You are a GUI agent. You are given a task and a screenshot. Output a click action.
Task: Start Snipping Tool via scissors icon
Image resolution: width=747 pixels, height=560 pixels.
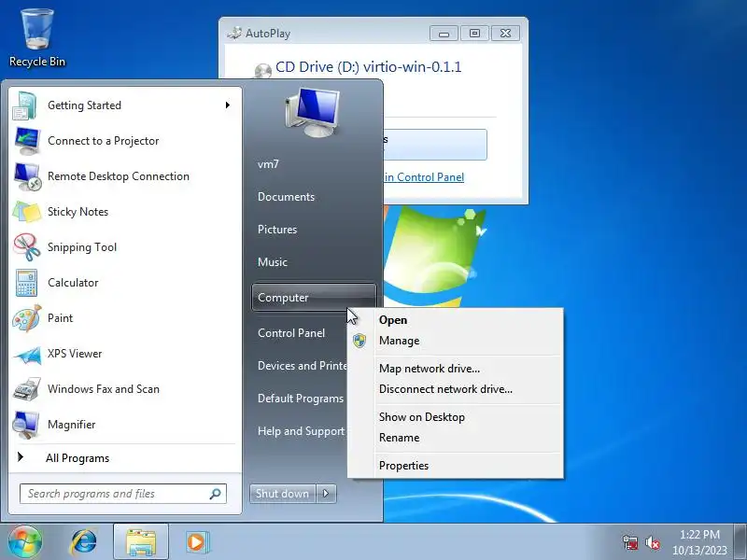(x=27, y=247)
